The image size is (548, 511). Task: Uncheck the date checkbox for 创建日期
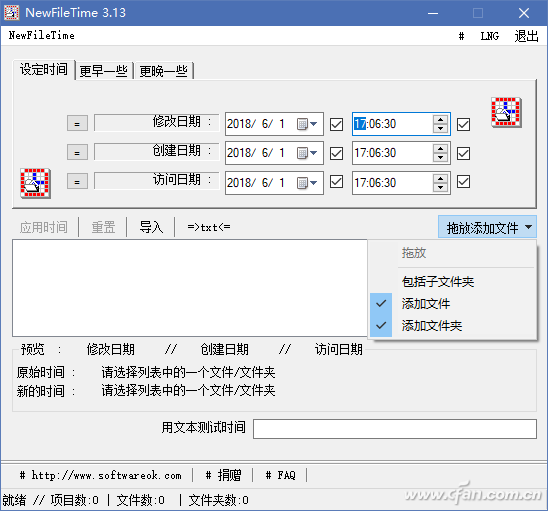coord(337,153)
